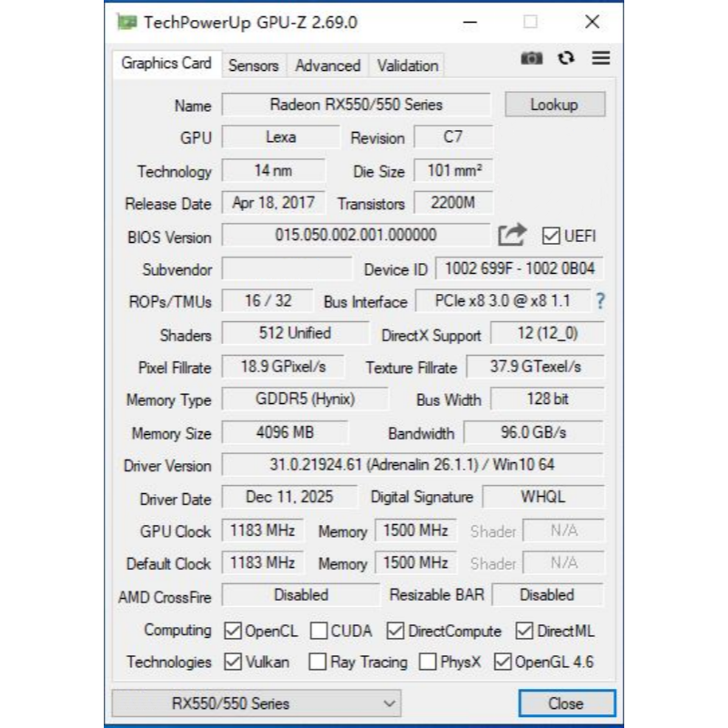Click the Driver Version value field
Viewport: 728px width, 728px height.
point(413,465)
